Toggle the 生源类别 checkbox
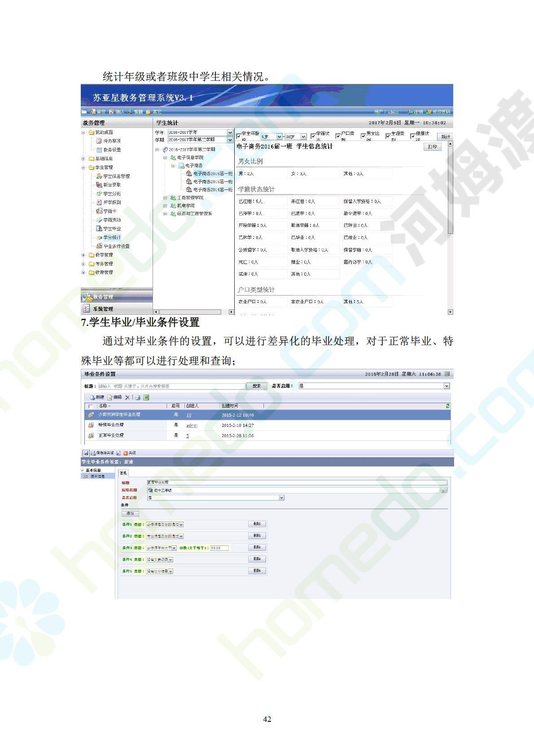Screen dimensions: 534x756 click(x=388, y=136)
